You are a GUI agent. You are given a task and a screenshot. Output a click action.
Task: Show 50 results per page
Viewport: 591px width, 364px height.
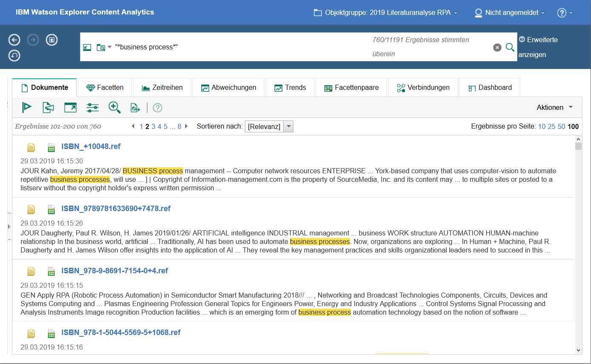pyautogui.click(x=562, y=126)
